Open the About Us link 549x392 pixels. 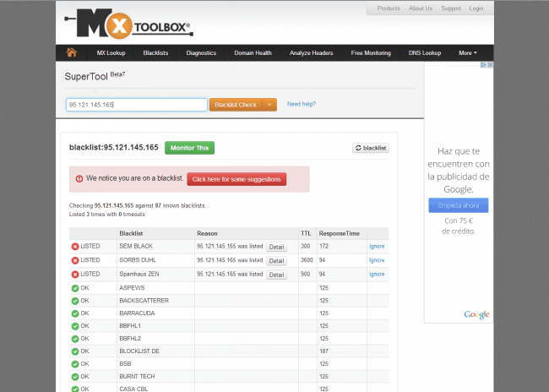[421, 8]
